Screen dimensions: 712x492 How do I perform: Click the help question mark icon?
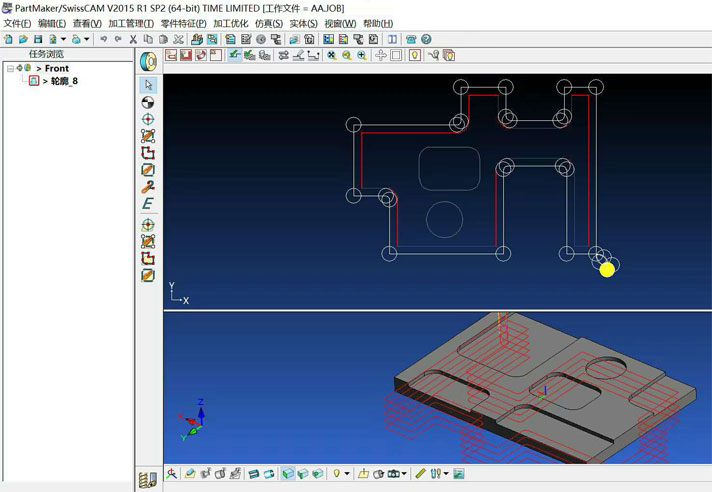point(426,39)
